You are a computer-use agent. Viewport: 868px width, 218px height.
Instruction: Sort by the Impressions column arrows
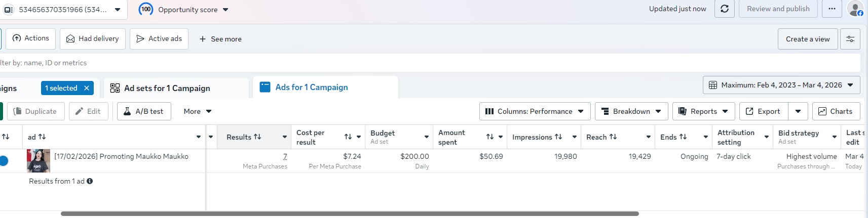click(x=558, y=137)
